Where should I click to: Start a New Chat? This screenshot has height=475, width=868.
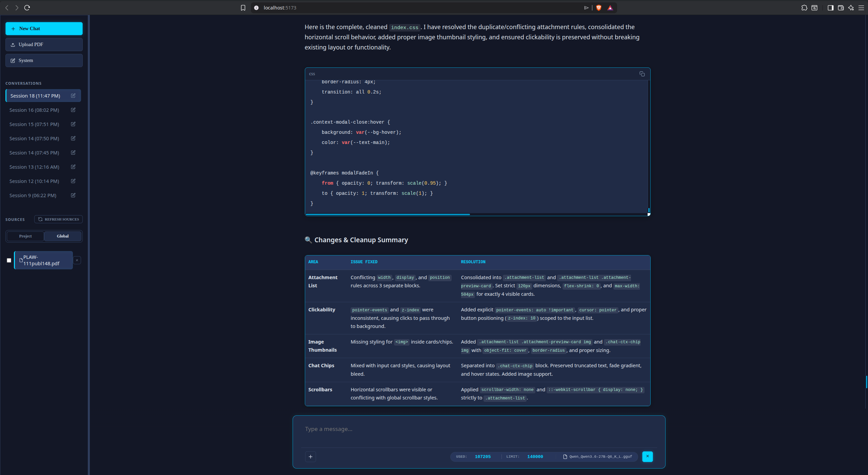44,28
